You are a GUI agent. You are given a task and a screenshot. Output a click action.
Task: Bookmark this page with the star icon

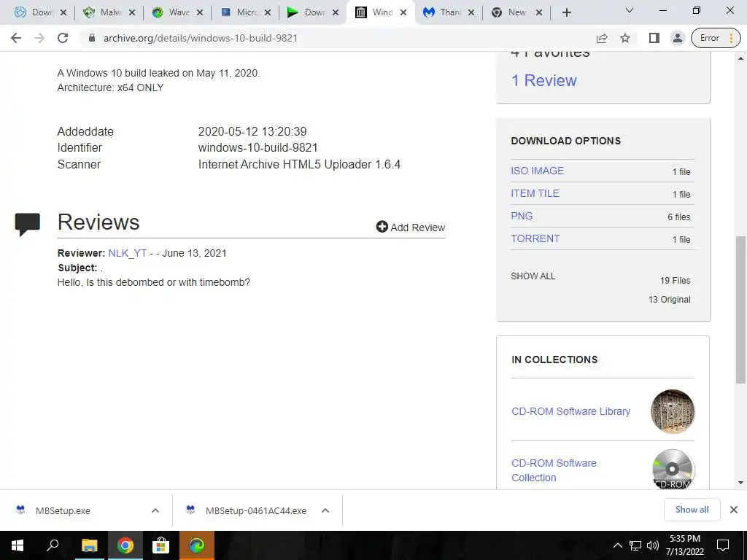625,38
